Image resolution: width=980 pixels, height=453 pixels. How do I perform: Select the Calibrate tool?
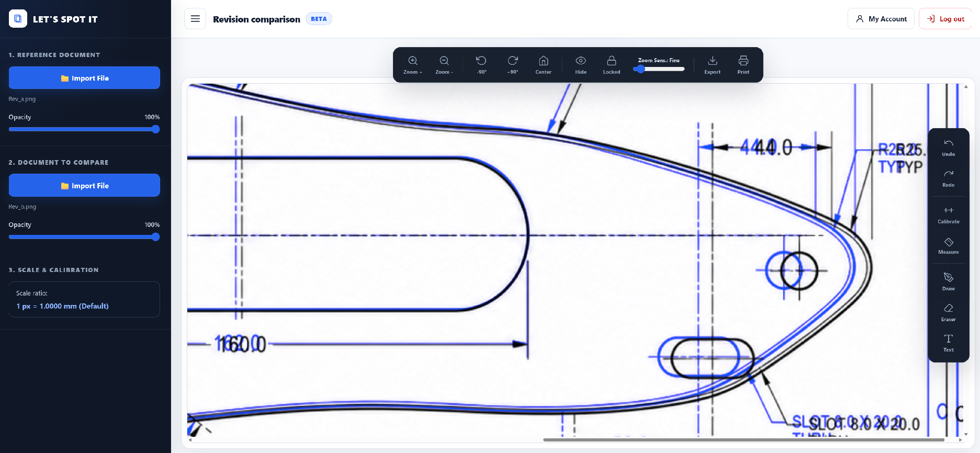(x=949, y=215)
